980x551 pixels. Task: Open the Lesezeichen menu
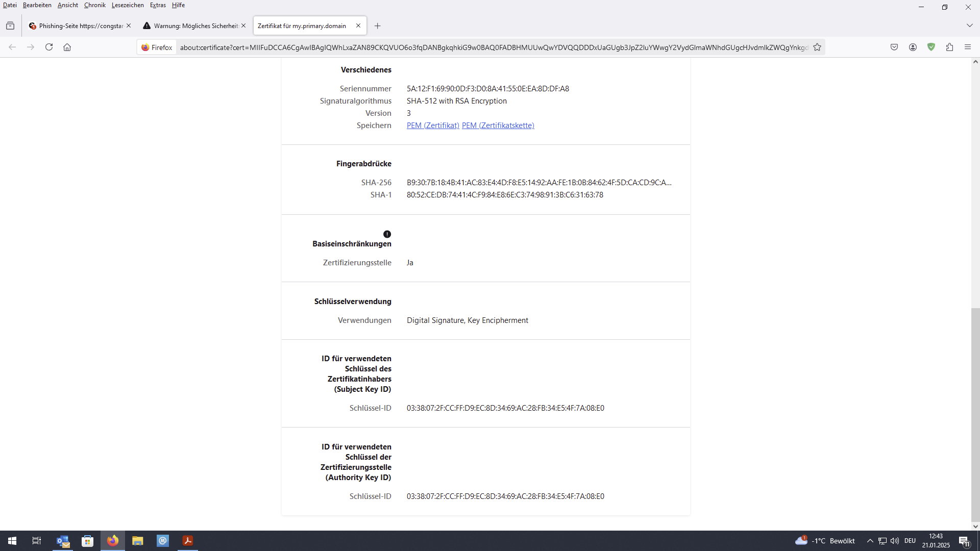click(x=128, y=5)
